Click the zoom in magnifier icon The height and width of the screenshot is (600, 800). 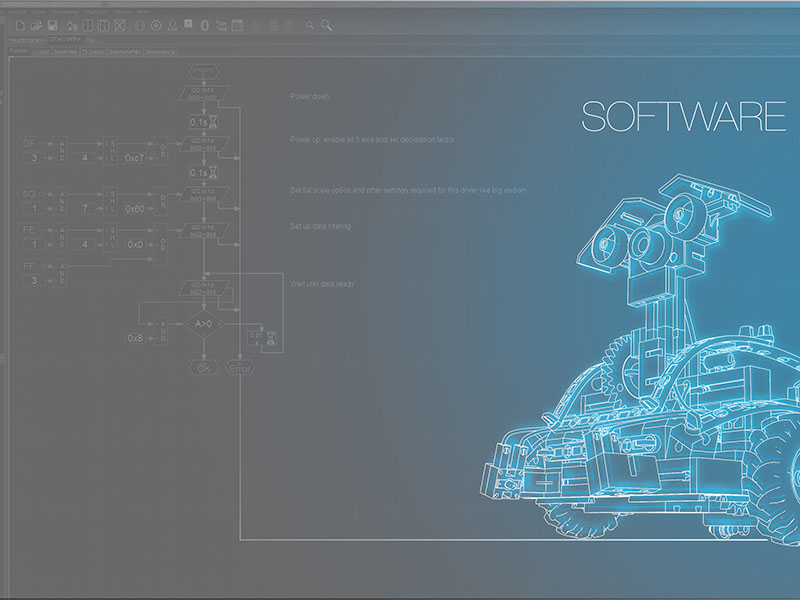point(327,24)
